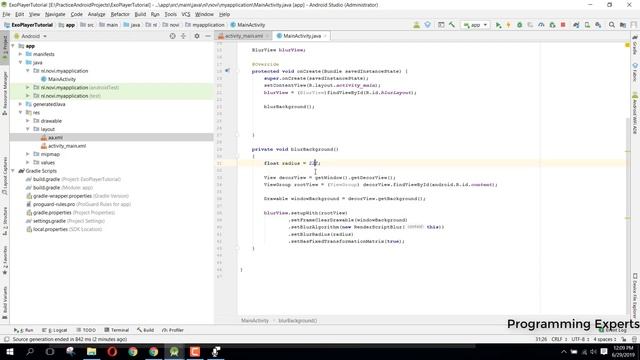640x360 pixels.
Task: Open the Gradle side tool window
Action: click(x=635, y=45)
